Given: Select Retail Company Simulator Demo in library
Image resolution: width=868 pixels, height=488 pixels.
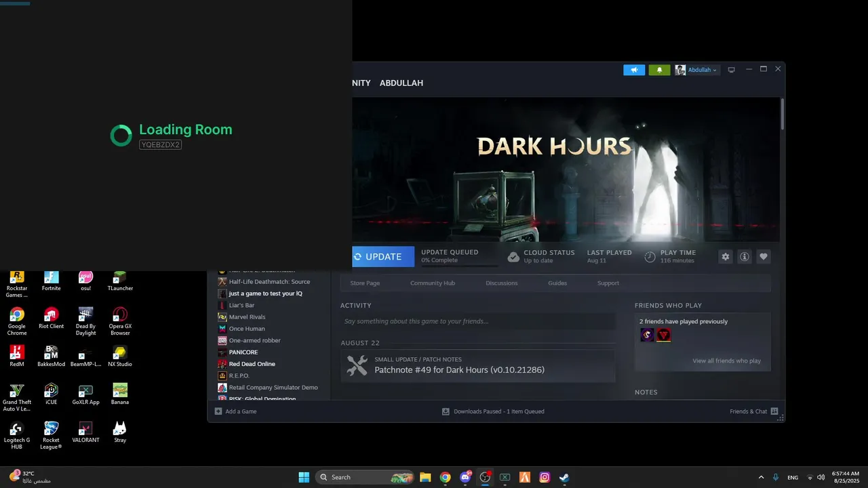Looking at the screenshot, I should (273, 388).
